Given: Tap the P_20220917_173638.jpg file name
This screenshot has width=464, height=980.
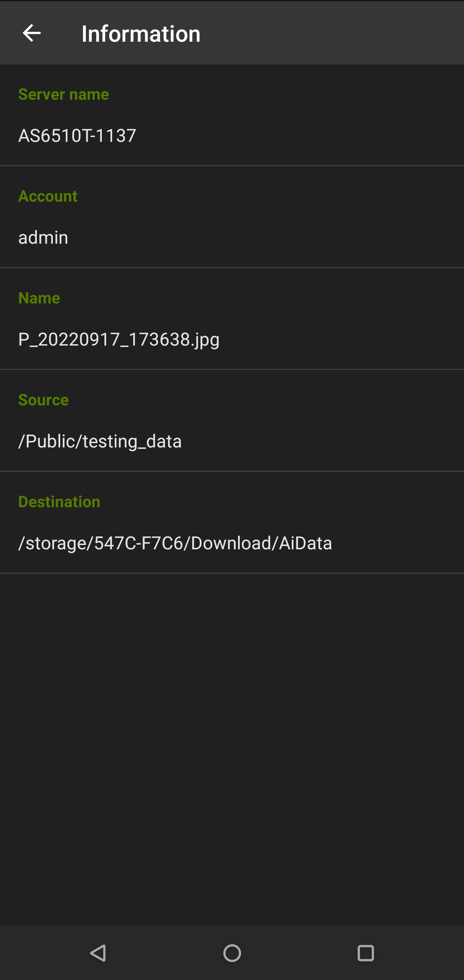Looking at the screenshot, I should [x=119, y=340].
